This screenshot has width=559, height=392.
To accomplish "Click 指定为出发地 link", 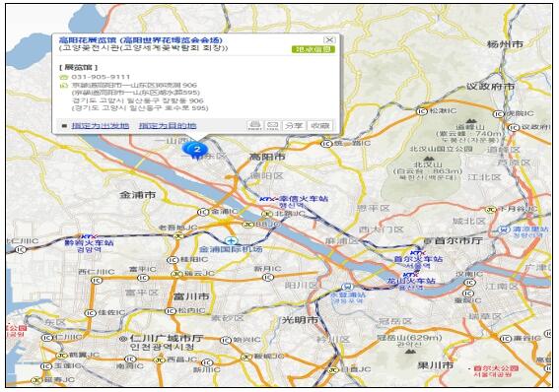I will pos(101,125).
